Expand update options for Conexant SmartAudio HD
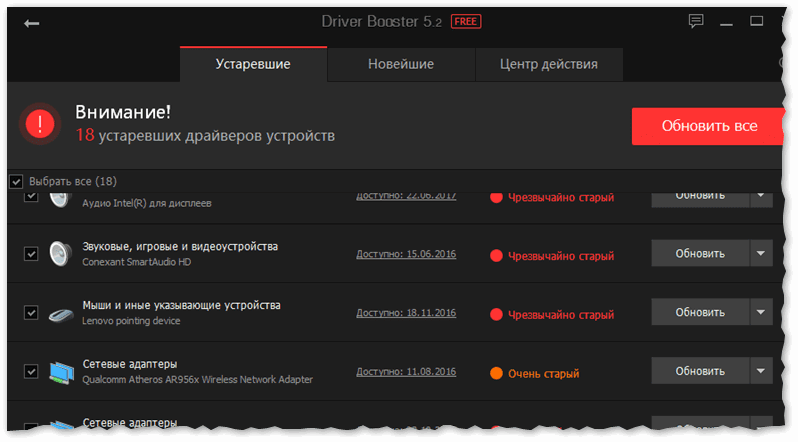The image size is (798, 442). point(761,253)
